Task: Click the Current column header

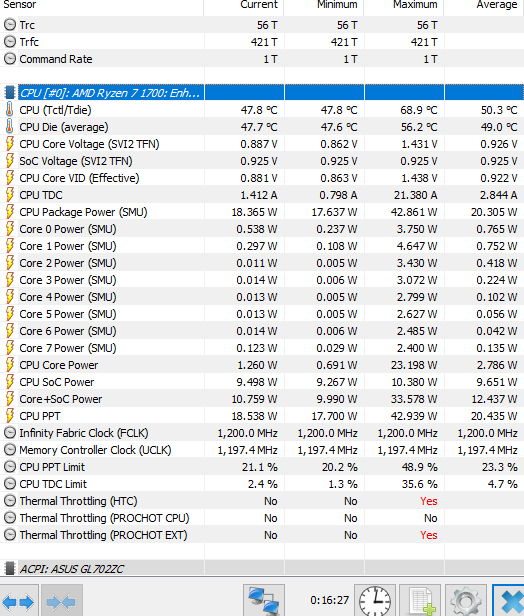Action: 258,5
